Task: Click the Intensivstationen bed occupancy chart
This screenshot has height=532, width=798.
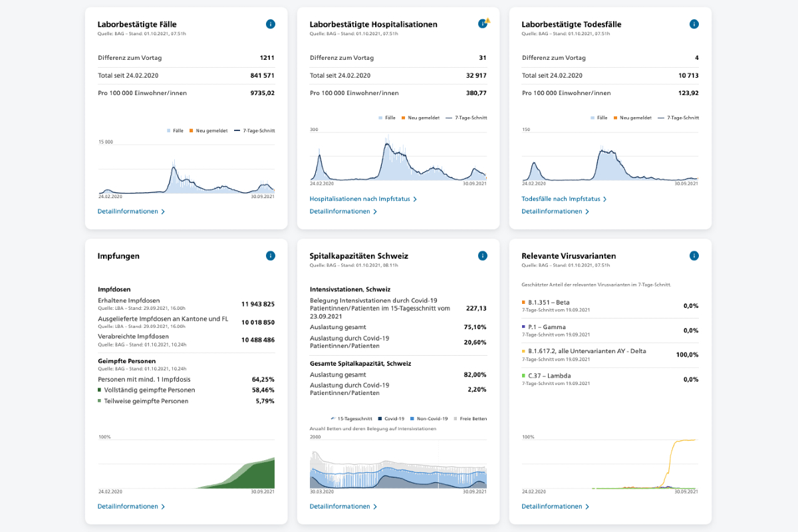Action: pyautogui.click(x=398, y=464)
